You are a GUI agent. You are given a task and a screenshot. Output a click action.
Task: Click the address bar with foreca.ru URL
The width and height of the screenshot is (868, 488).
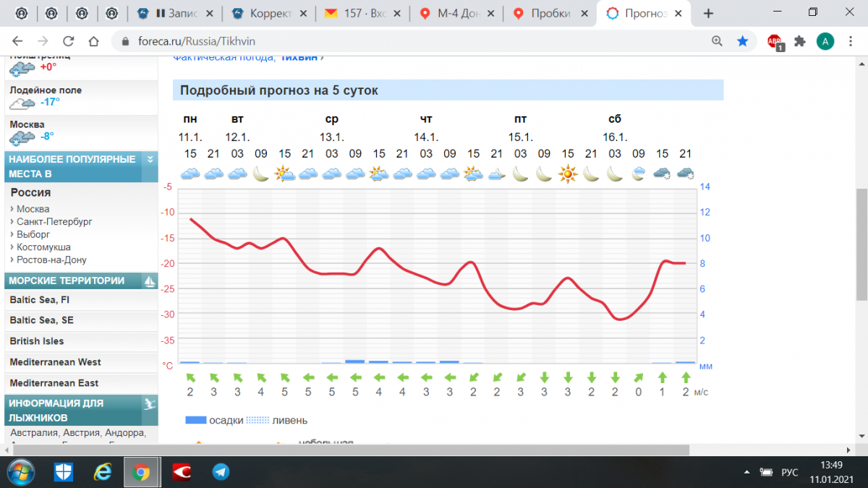click(405, 41)
